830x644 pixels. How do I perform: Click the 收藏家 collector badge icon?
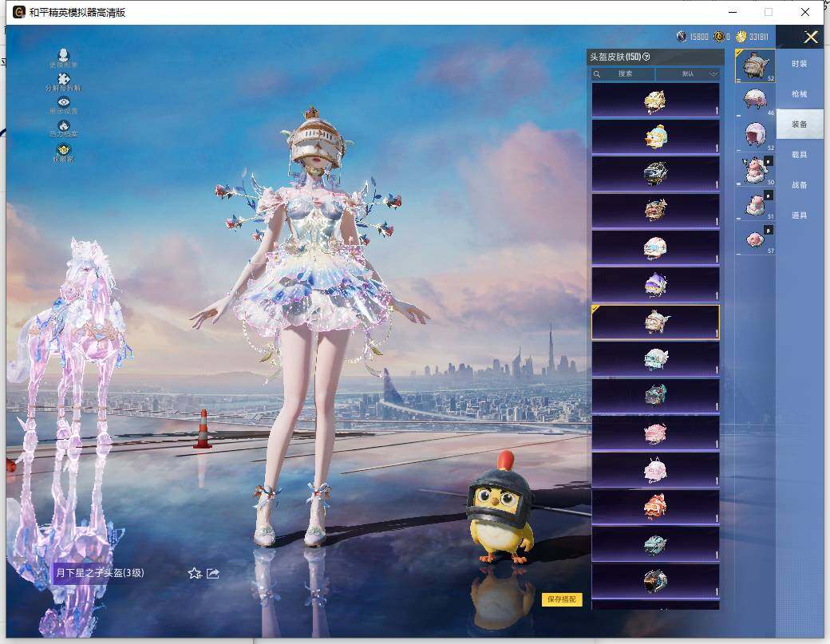click(x=64, y=150)
